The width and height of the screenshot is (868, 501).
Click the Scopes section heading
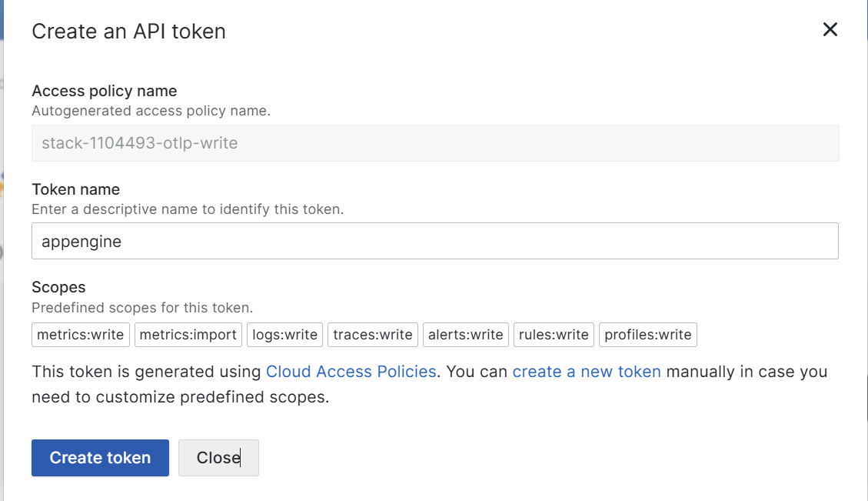click(x=58, y=286)
